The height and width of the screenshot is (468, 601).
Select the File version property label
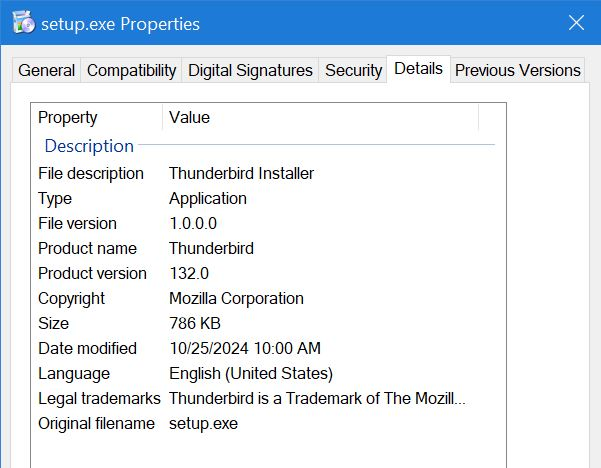77,223
